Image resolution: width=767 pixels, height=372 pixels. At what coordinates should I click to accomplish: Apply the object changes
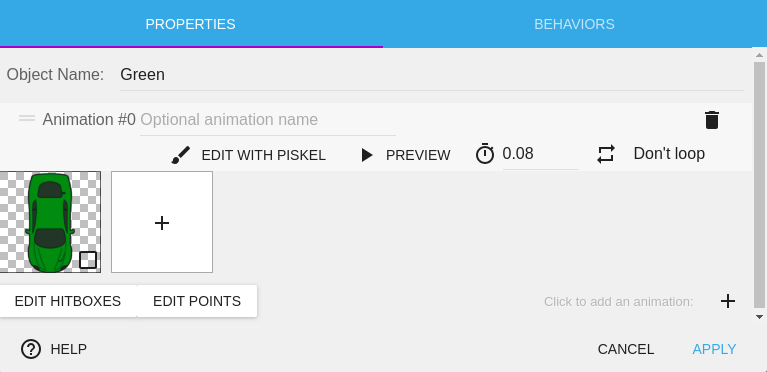714,349
